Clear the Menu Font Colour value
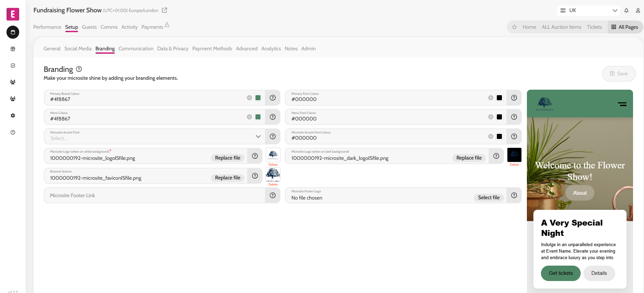Viewport: 644px width, 293px height. [491, 117]
